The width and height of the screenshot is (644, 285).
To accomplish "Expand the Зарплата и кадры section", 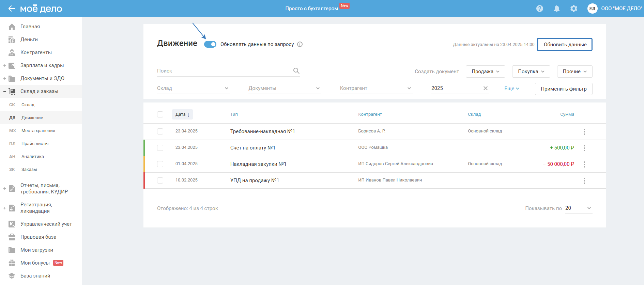I will 5,66.
